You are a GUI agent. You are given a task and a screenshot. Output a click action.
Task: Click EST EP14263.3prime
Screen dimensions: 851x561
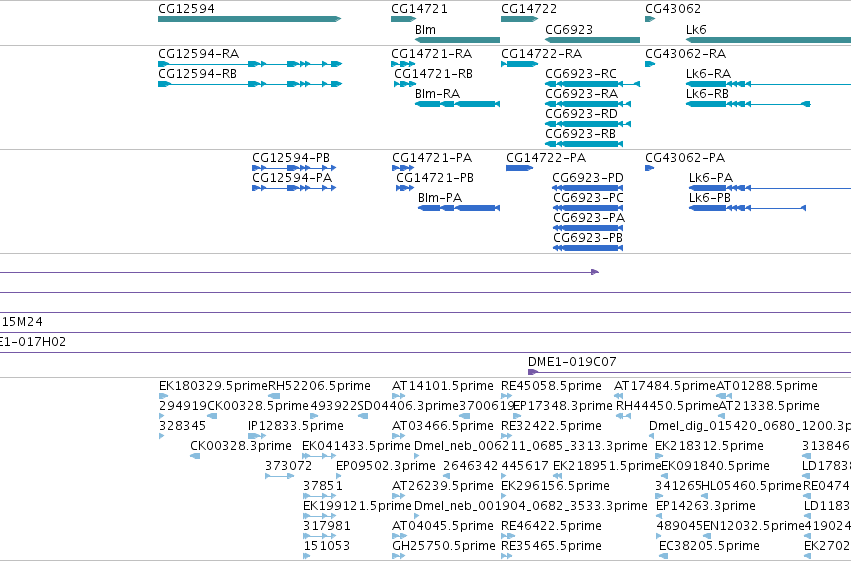pos(660,516)
